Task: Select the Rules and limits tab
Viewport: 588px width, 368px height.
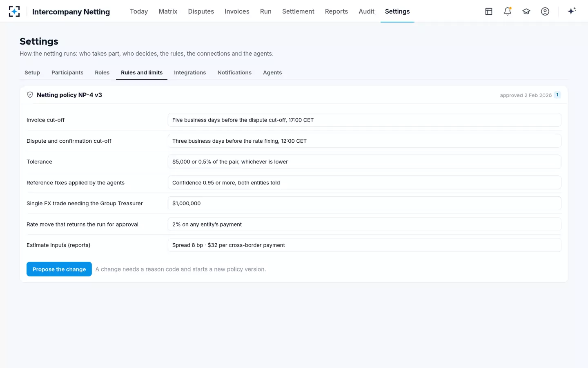Action: point(142,72)
